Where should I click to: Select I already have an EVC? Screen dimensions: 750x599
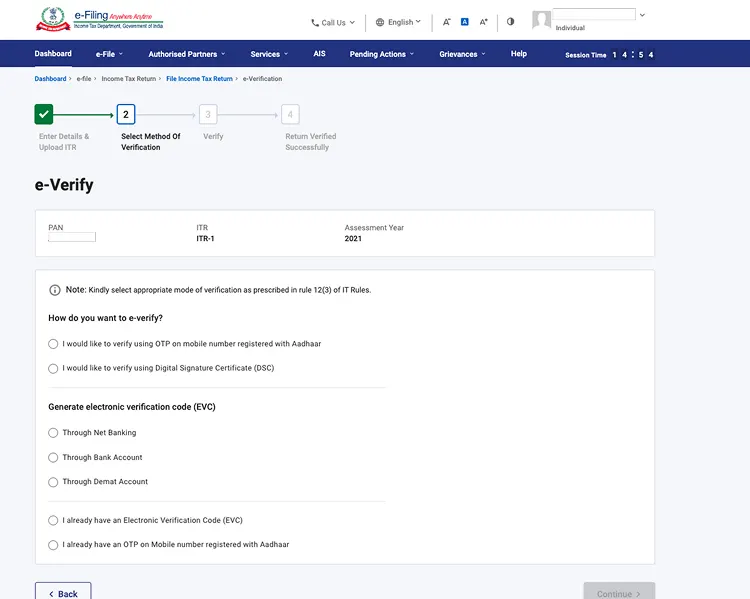[x=53, y=521]
